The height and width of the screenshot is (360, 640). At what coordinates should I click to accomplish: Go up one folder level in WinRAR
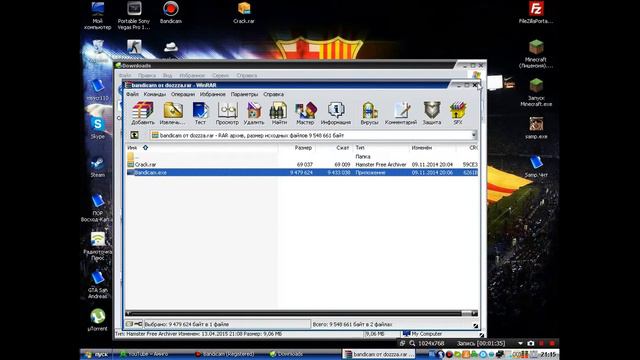[134, 135]
